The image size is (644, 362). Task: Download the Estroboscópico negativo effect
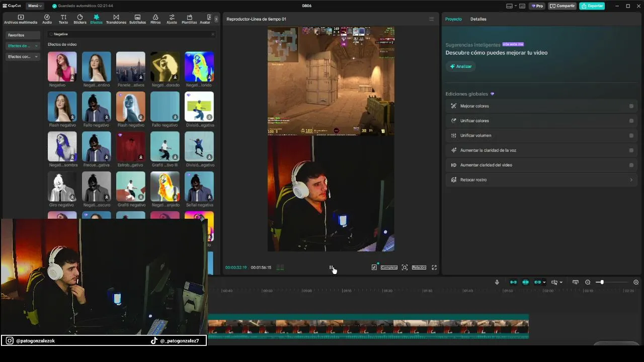(x=141, y=157)
